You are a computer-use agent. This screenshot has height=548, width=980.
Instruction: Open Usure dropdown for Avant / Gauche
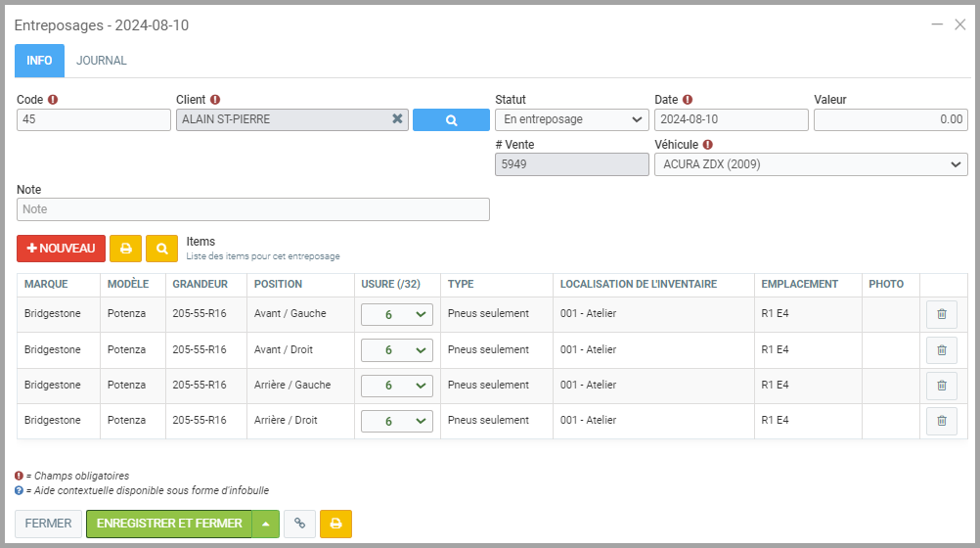pyautogui.click(x=396, y=314)
